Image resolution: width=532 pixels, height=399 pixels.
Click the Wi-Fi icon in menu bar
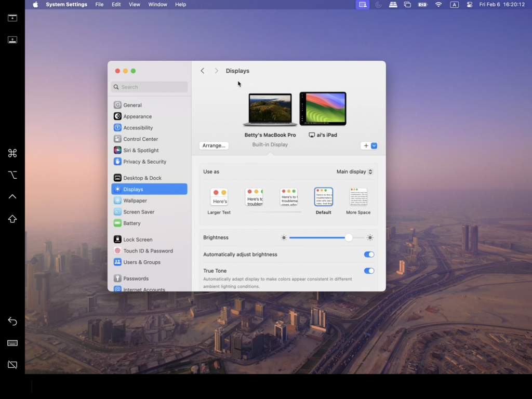438,5
